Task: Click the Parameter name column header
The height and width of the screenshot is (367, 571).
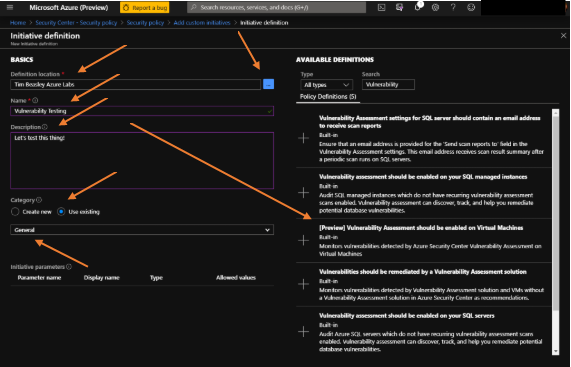Action: 39,277
